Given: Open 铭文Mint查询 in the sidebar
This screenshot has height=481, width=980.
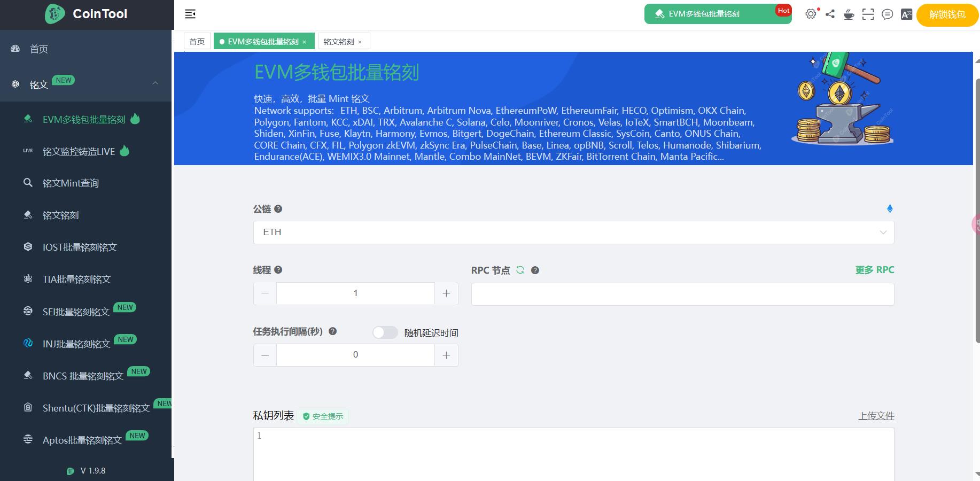Looking at the screenshot, I should 71,183.
